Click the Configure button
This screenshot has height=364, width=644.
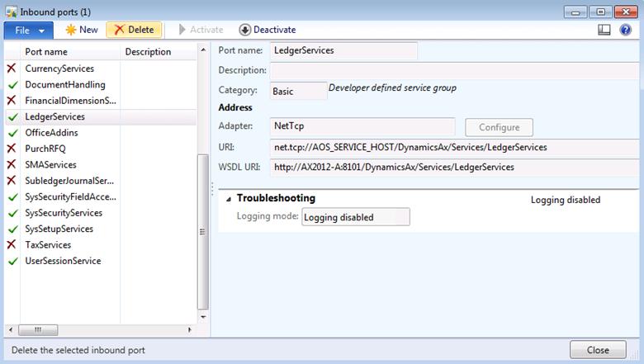click(499, 127)
